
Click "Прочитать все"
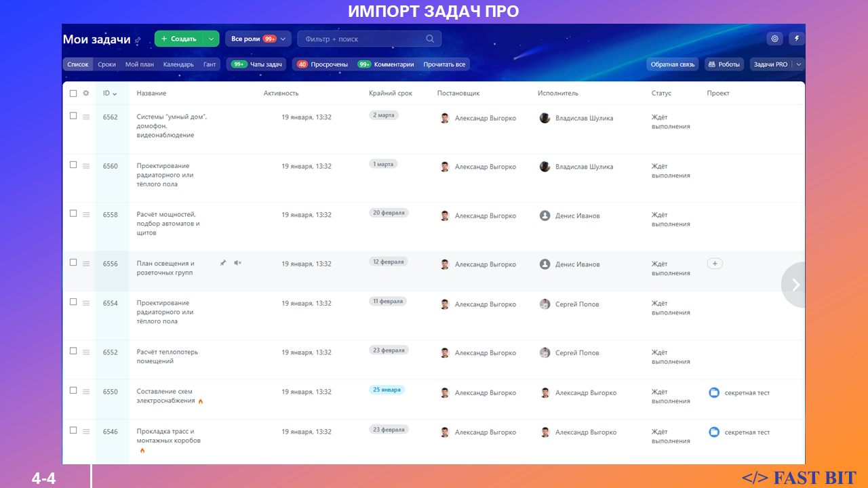444,64
